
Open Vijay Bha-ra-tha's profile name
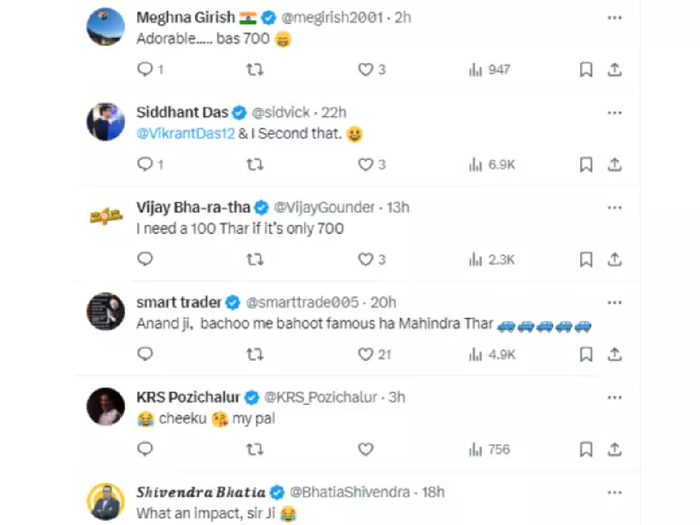pos(193,207)
